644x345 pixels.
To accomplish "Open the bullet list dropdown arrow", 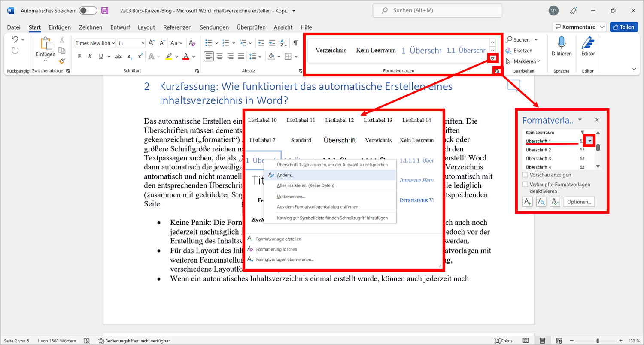I will 217,43.
